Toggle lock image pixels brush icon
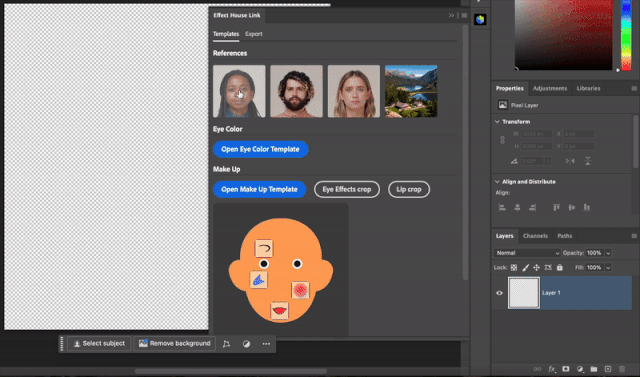 526,268
